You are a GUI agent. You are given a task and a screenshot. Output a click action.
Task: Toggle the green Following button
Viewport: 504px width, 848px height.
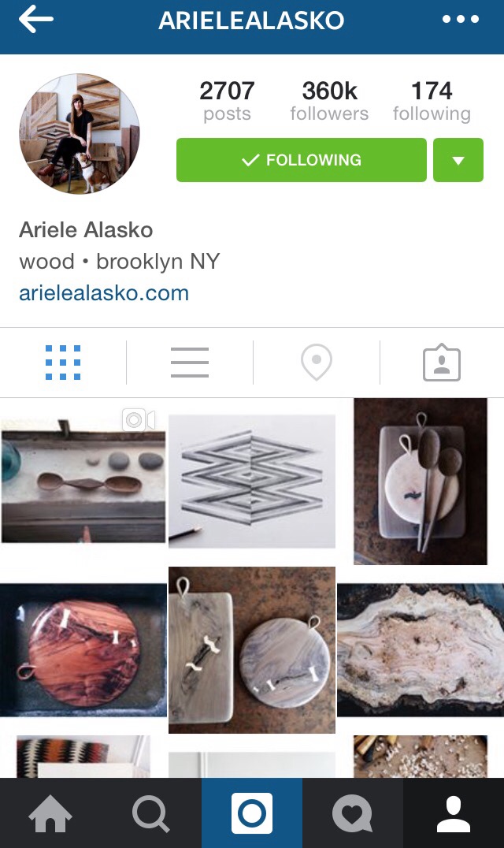(x=302, y=160)
